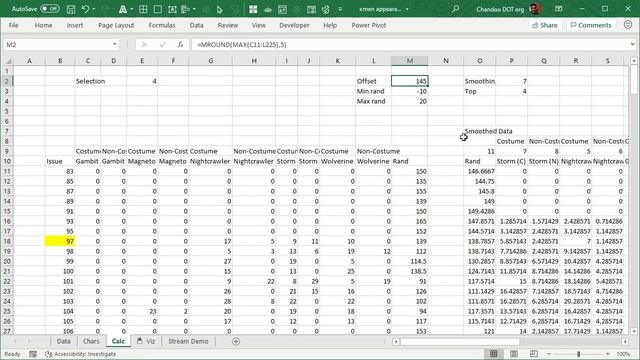The height and width of the screenshot is (360, 640).
Task: Open the Page Layout tab
Action: (116, 25)
